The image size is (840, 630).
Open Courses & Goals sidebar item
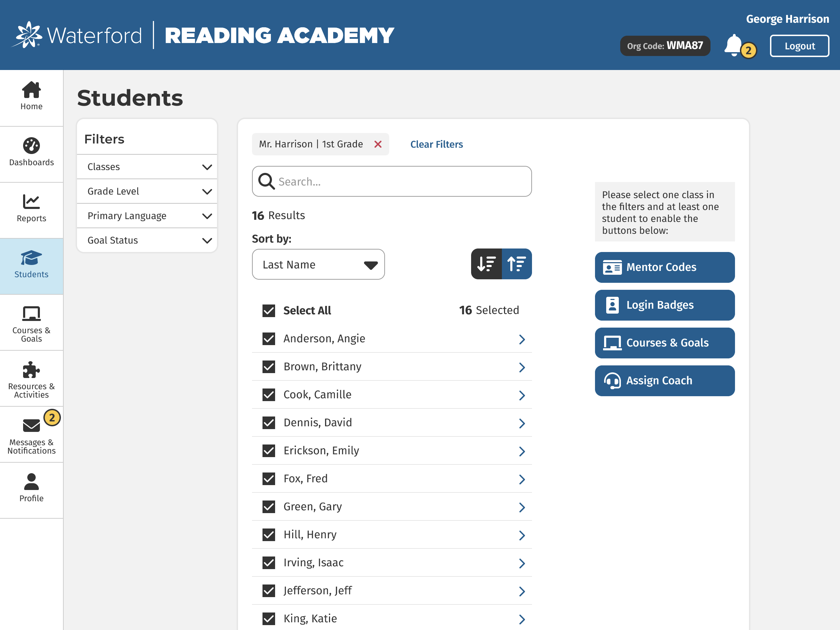tap(31, 322)
